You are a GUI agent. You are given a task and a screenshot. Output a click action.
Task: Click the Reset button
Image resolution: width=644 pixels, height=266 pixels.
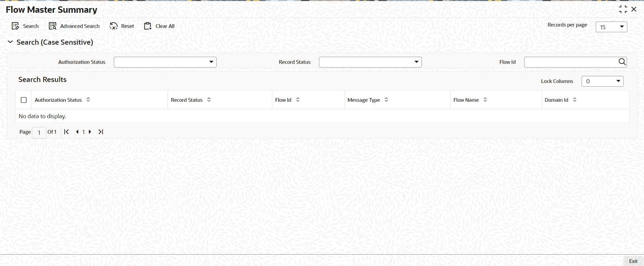122,26
